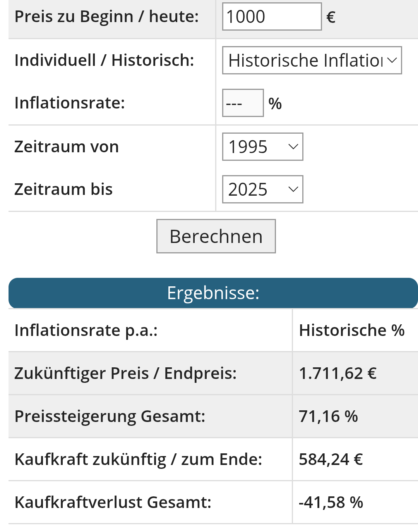Click the purchasing power value 584,24 €
This screenshot has height=532, width=418.
331,460
